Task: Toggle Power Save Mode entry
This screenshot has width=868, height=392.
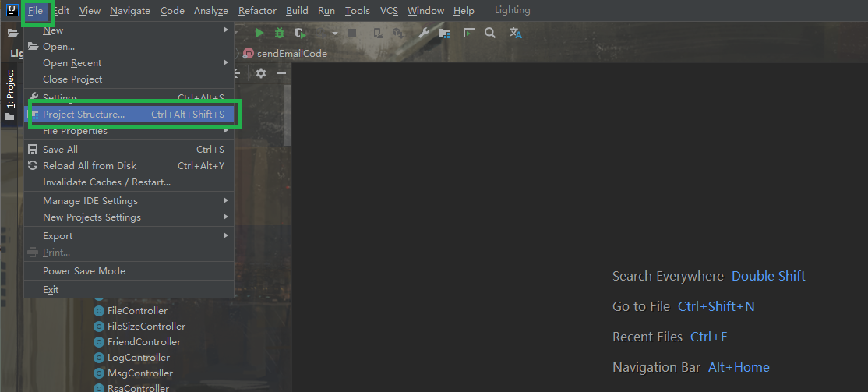Action: coord(129,270)
